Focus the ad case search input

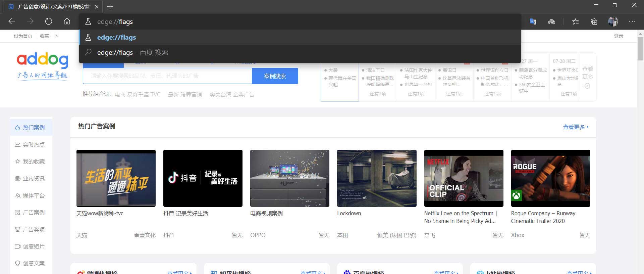167,76
